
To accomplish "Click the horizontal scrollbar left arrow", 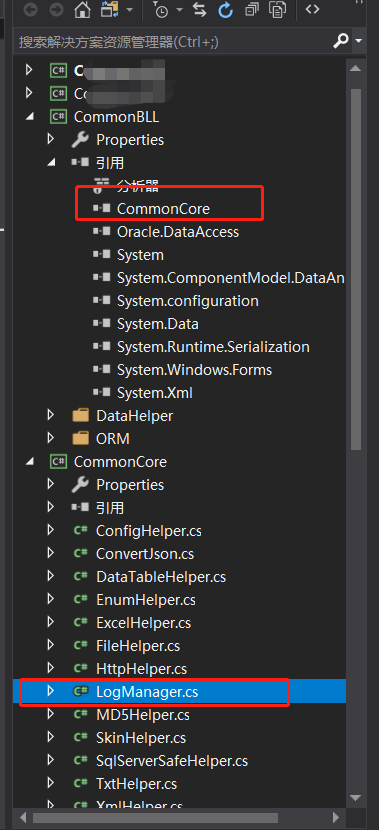I will (23, 817).
